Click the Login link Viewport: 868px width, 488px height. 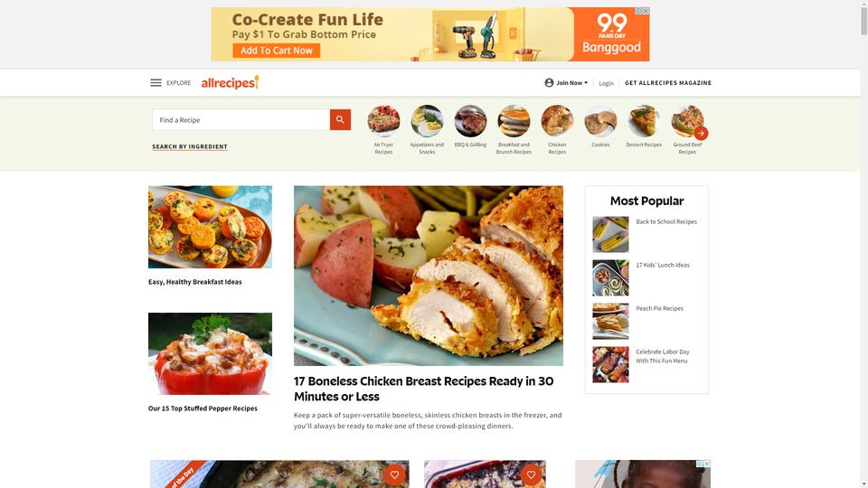click(x=606, y=83)
